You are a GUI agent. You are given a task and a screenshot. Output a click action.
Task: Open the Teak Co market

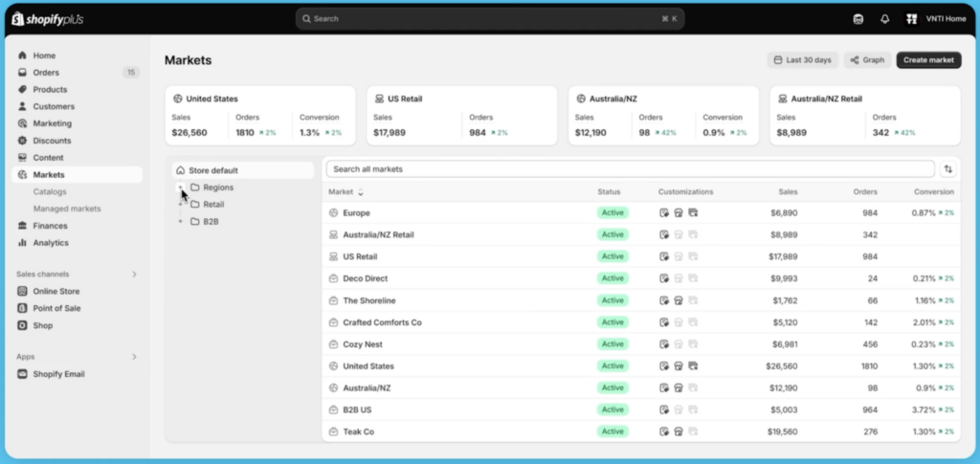(641, 431)
